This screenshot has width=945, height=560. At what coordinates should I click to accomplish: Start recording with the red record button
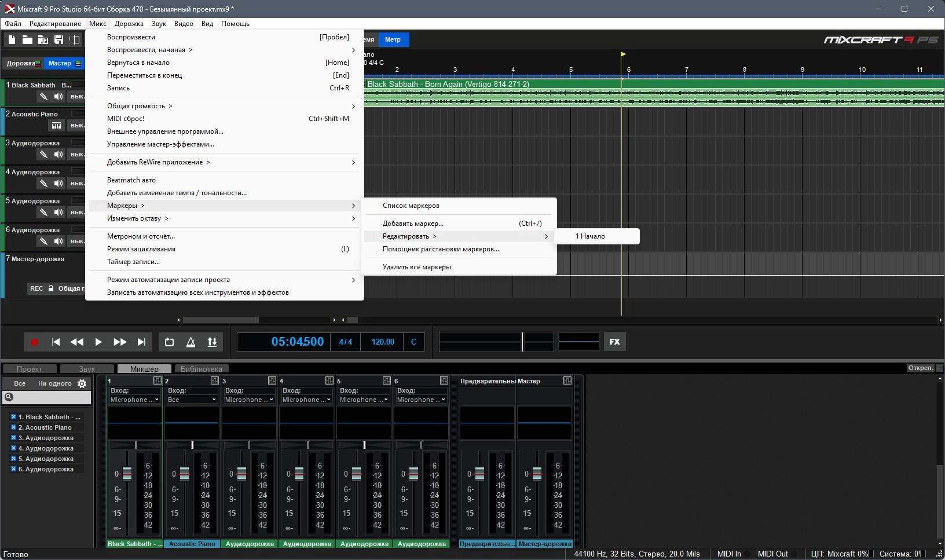tap(34, 342)
